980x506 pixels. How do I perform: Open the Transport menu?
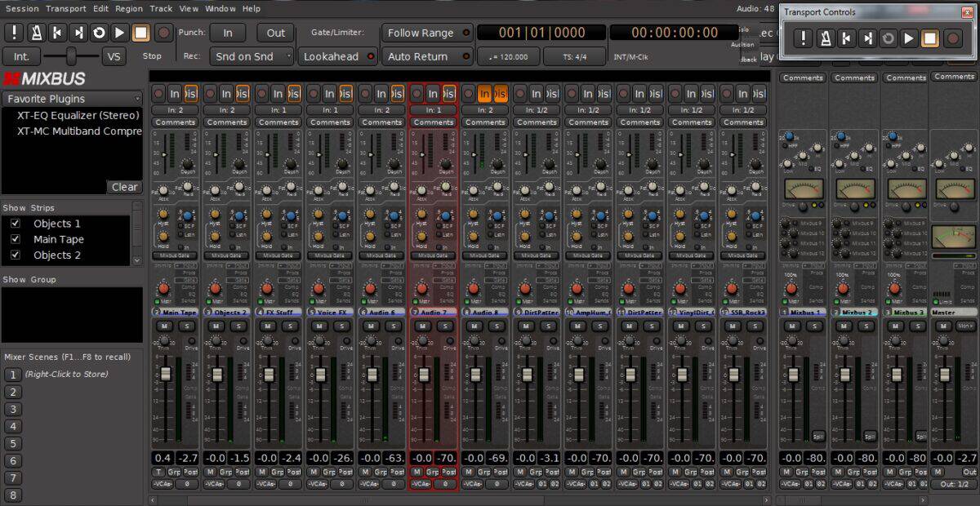click(x=66, y=8)
